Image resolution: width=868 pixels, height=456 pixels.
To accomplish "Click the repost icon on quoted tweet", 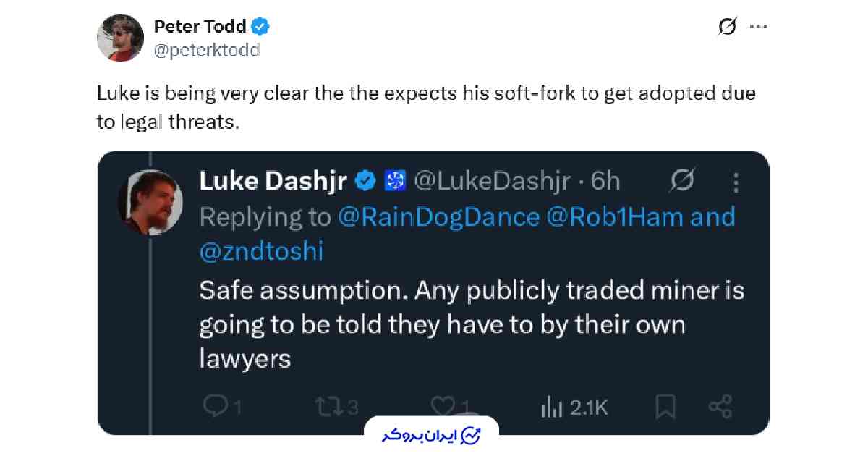I will pos(331,407).
